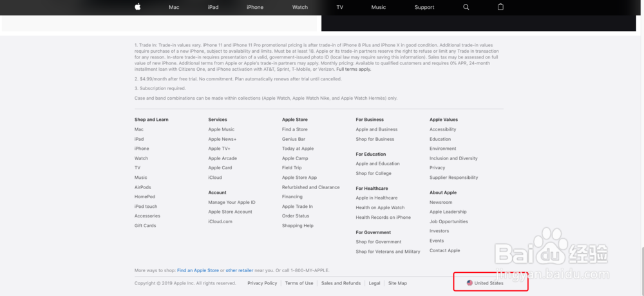Viewport: 644px width, 296px height.
Task: Open Today at Apple link
Action: click(298, 149)
